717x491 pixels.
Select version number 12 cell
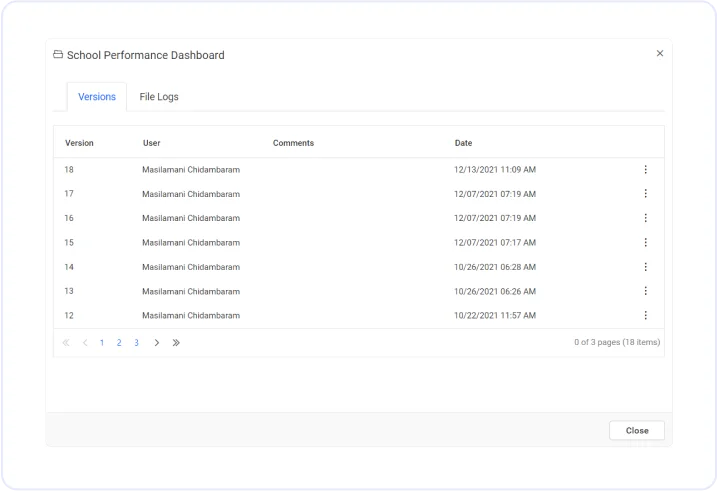[x=69, y=315]
